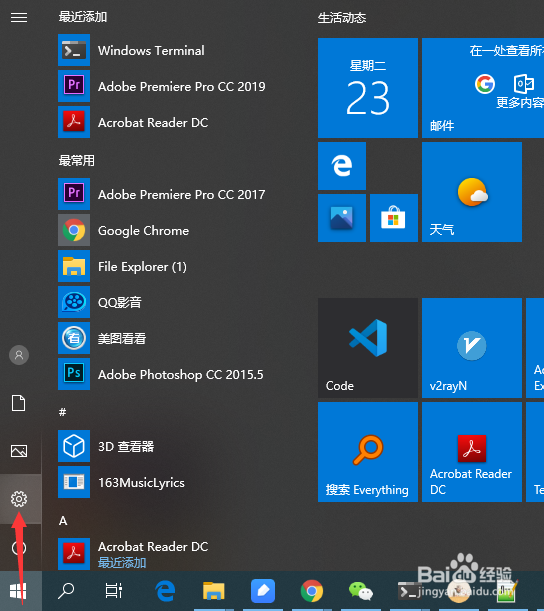Expand the Start menu hamburger button
The width and height of the screenshot is (544, 611).
click(x=19, y=18)
